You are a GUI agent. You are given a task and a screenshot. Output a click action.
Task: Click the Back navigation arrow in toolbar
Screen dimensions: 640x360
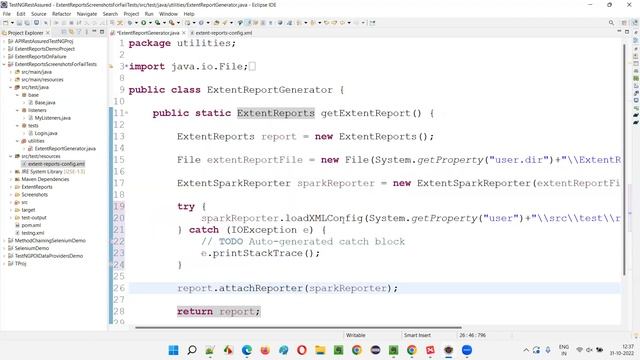[342, 23]
